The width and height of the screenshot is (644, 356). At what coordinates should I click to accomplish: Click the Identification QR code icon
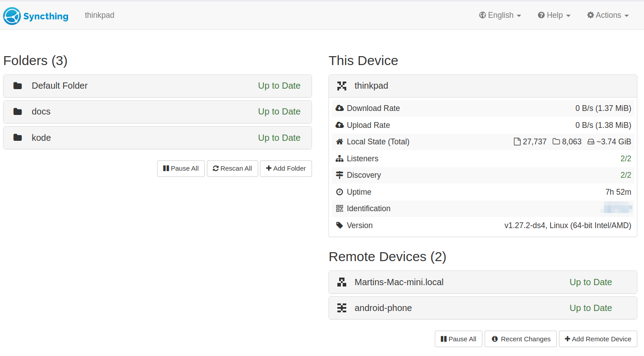[x=340, y=209]
